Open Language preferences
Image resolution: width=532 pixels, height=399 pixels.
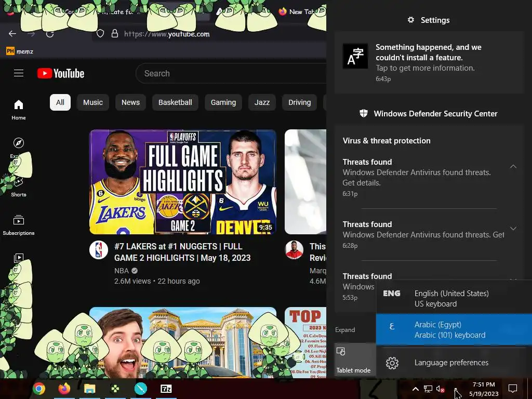pyautogui.click(x=454, y=363)
